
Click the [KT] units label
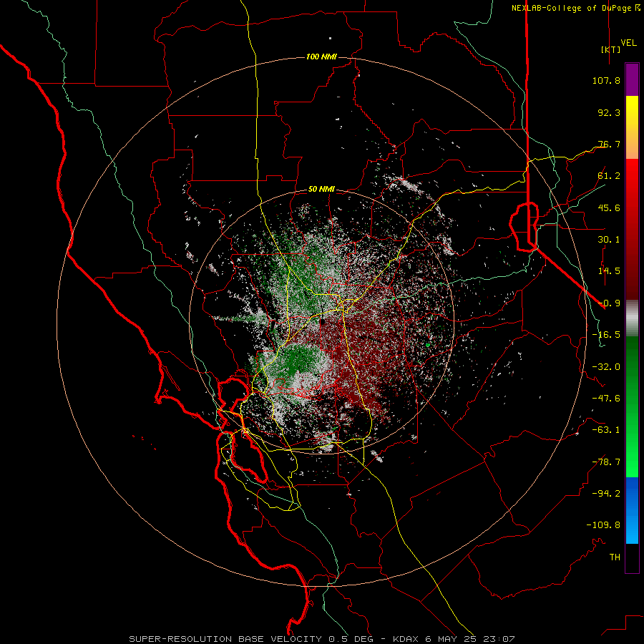click(610, 49)
